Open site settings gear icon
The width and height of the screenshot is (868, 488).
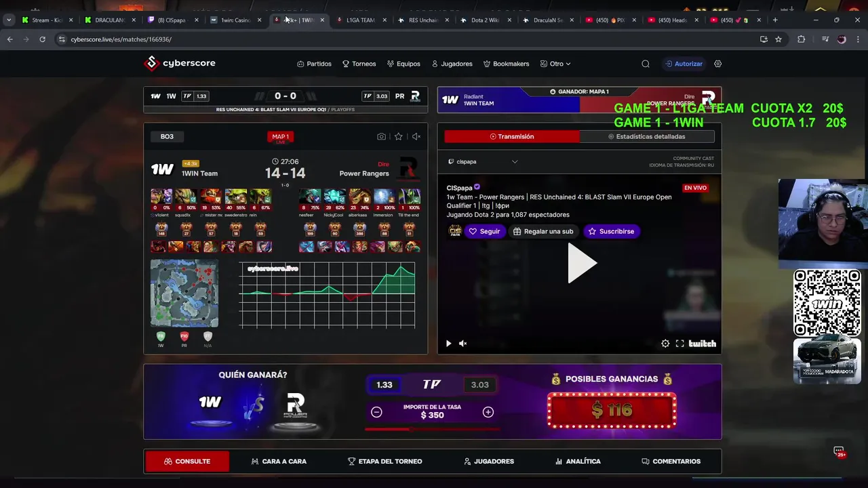[x=718, y=64]
